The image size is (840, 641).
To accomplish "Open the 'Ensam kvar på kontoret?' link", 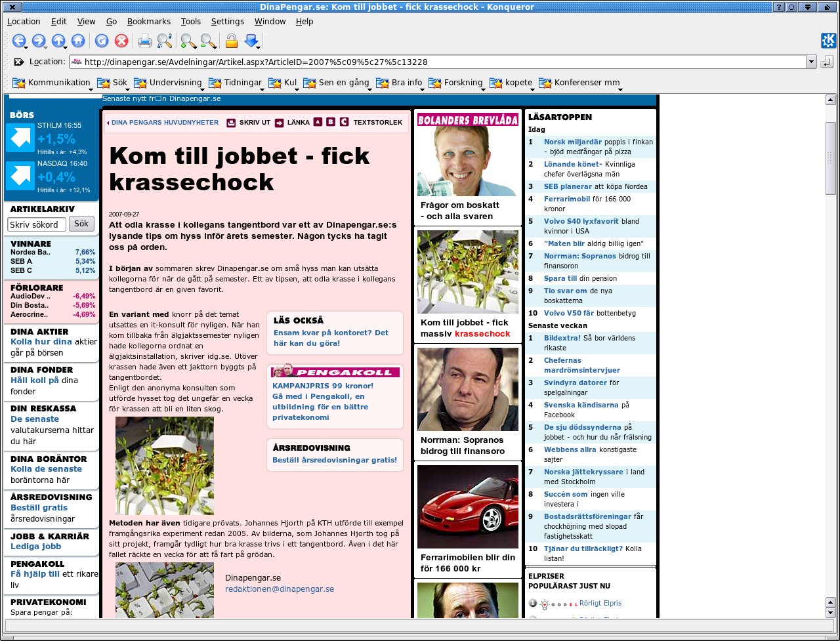I will point(331,338).
